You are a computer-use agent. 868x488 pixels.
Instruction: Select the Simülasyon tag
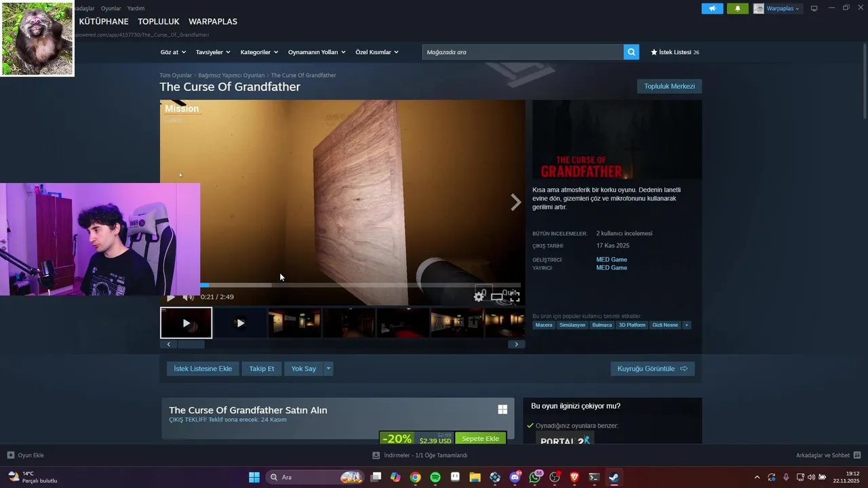pos(572,325)
